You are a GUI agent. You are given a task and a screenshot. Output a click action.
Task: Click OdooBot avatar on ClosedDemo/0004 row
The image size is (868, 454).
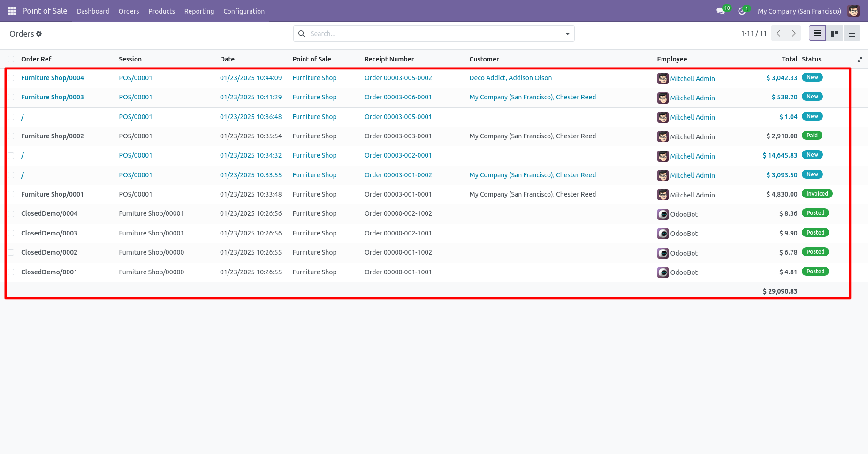662,214
